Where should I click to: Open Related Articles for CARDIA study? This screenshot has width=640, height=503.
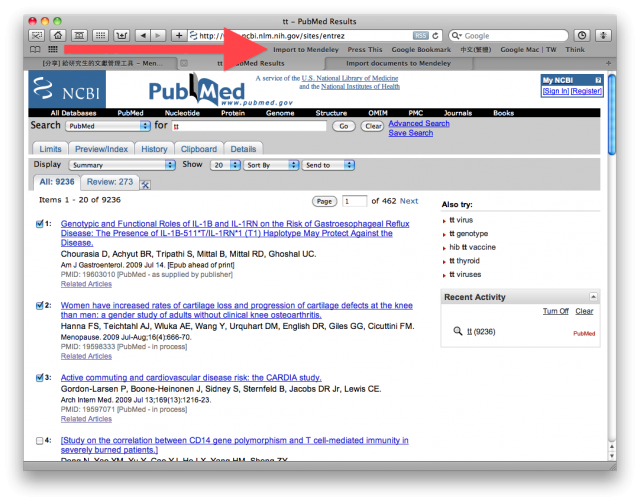point(86,419)
